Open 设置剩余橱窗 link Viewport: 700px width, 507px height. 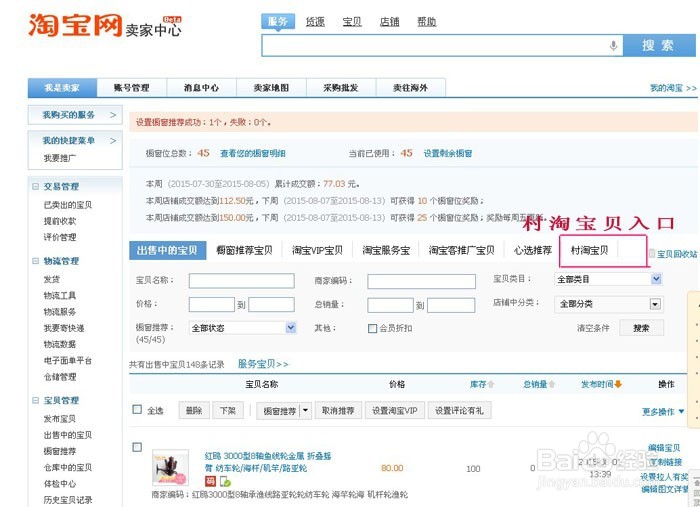(x=448, y=154)
